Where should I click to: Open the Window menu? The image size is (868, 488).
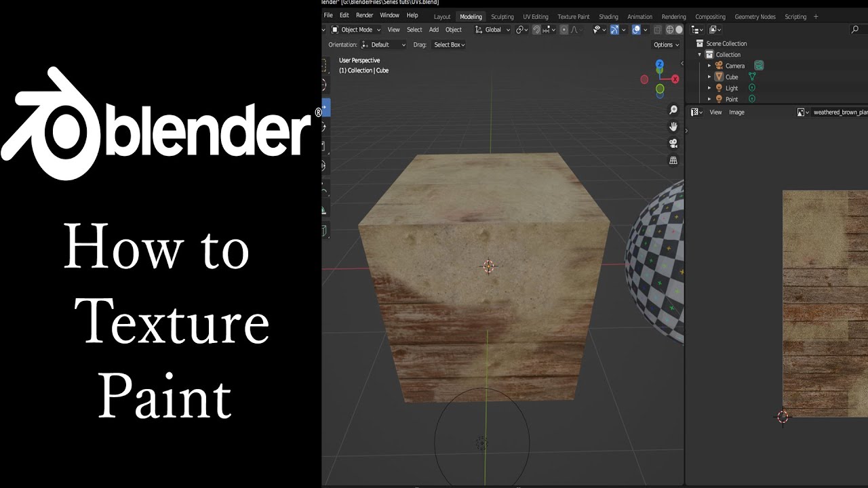click(x=389, y=15)
